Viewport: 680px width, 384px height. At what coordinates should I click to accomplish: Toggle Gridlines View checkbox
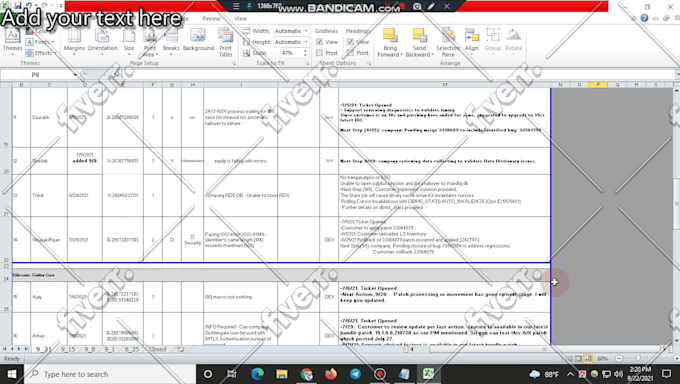(320, 42)
